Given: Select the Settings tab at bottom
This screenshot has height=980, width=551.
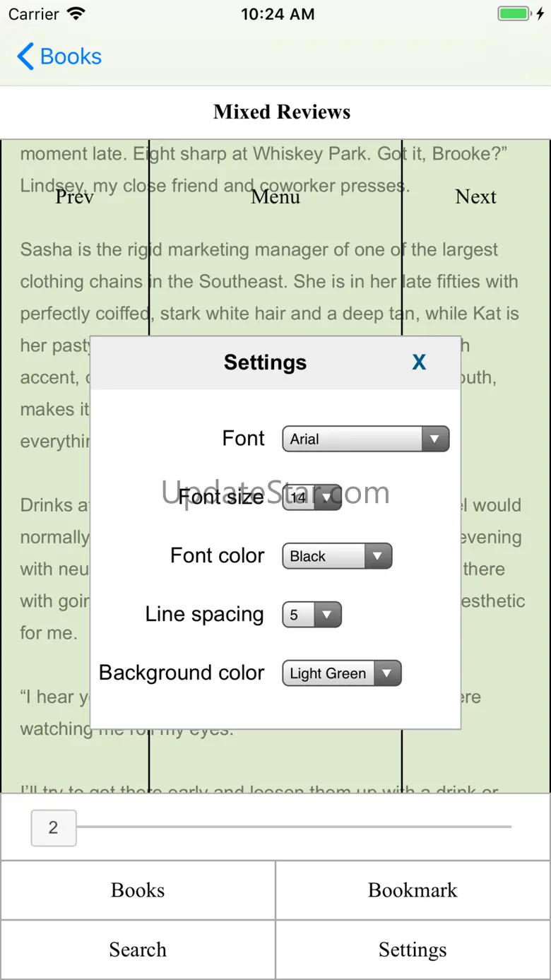Looking at the screenshot, I should point(413,950).
